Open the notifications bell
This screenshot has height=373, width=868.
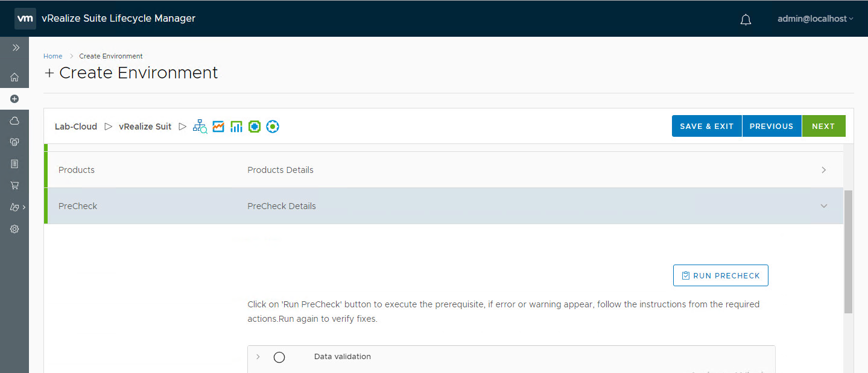point(746,19)
